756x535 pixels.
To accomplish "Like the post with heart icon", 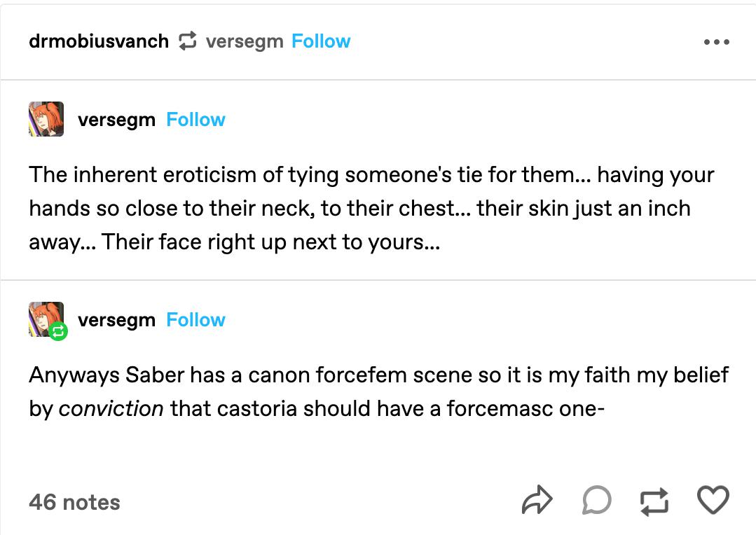I will [714, 501].
